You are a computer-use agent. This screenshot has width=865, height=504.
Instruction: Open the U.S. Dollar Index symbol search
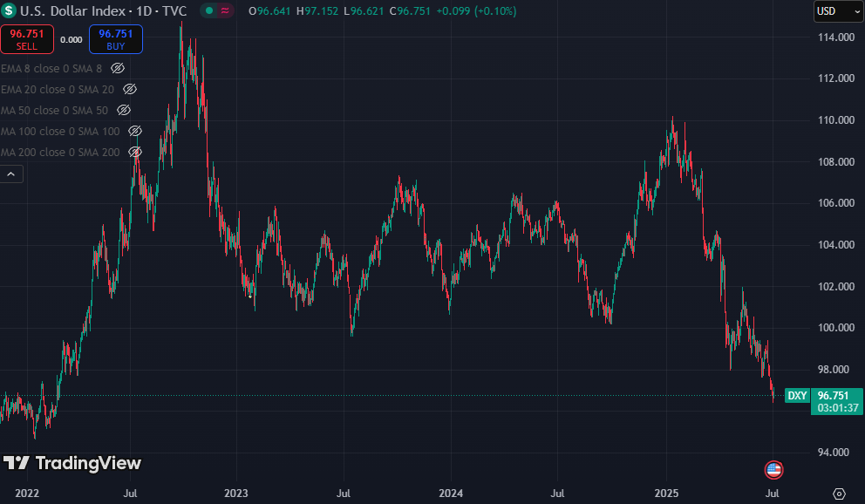[73, 11]
